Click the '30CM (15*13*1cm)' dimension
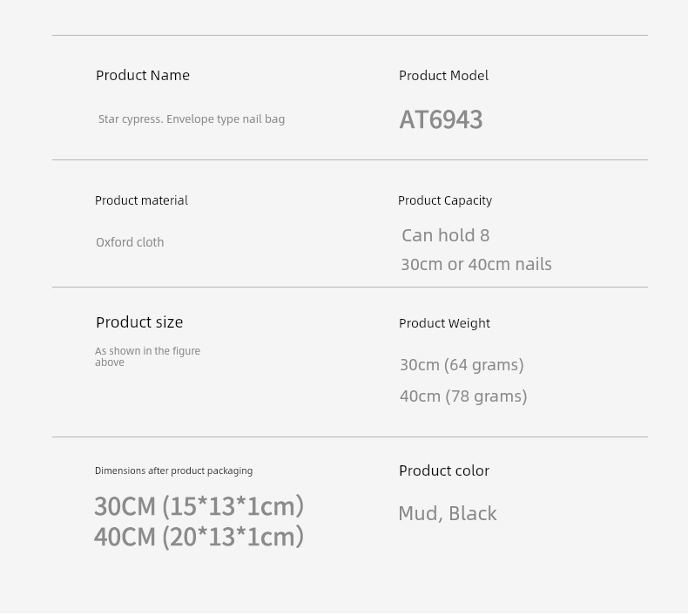688x616 pixels. pos(199,506)
